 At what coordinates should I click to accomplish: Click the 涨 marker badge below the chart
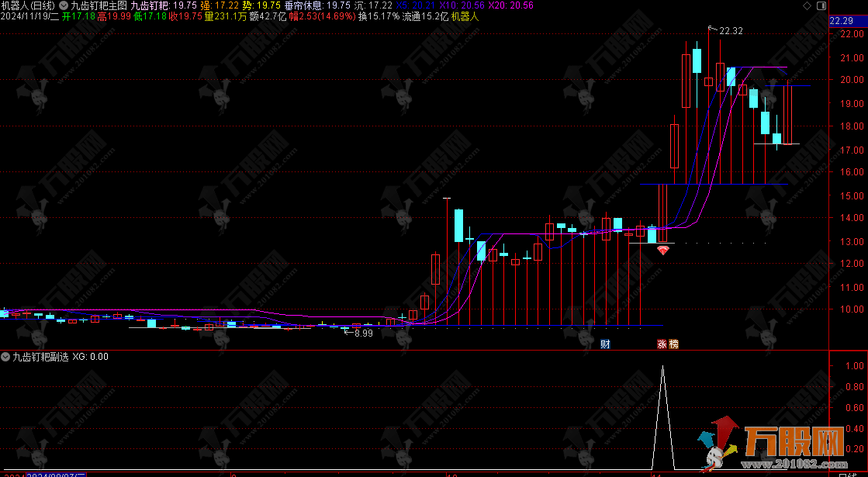pos(662,344)
